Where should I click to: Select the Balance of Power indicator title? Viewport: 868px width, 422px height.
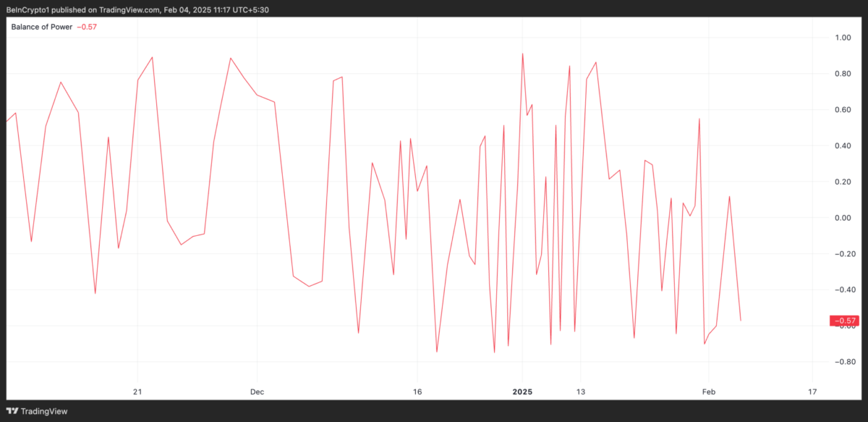click(41, 28)
